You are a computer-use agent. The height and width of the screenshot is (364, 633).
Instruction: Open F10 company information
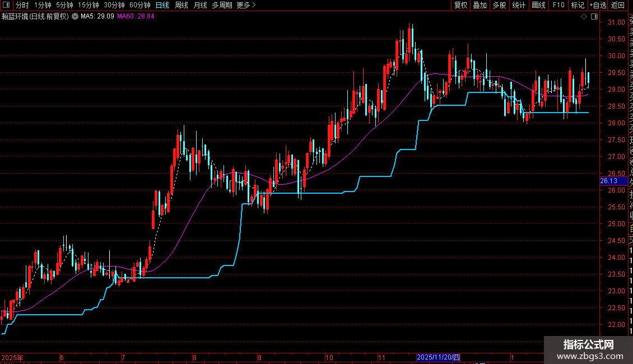[x=558, y=5]
